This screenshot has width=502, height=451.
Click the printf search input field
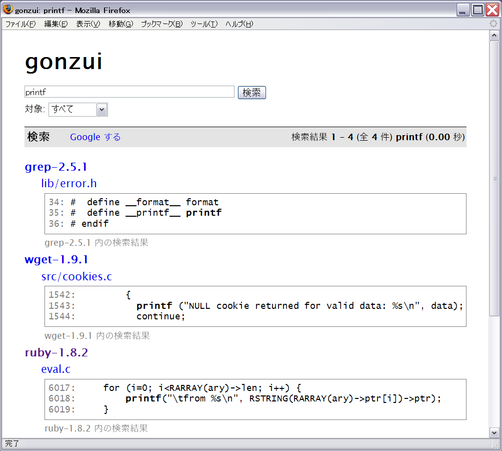click(129, 92)
